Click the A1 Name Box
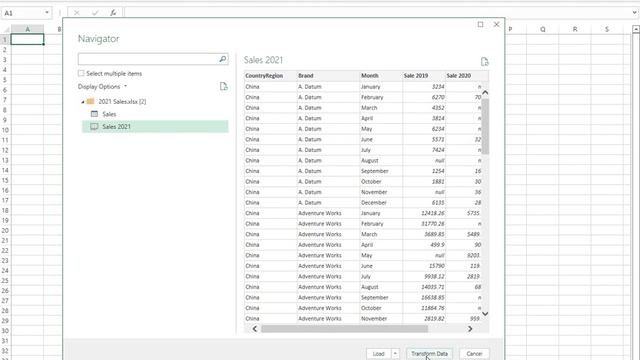Screen dimensions: 640x360 click(22, 13)
